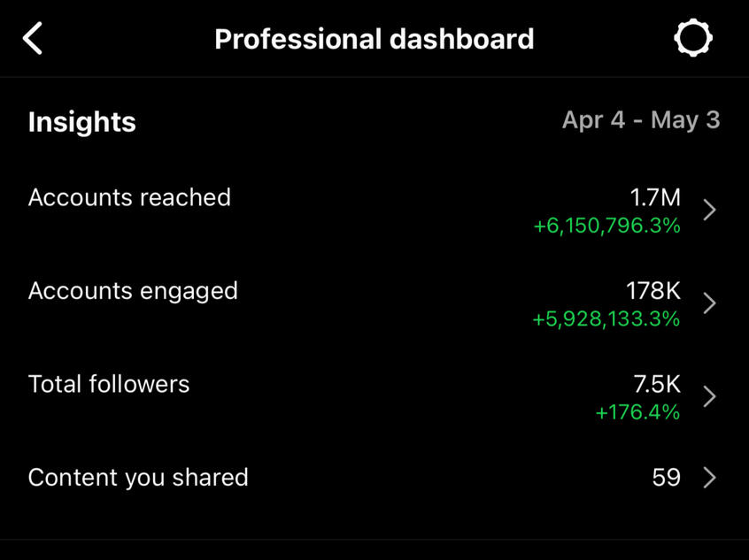Open the Total followers row label
The image size is (749, 560).
click(x=109, y=384)
